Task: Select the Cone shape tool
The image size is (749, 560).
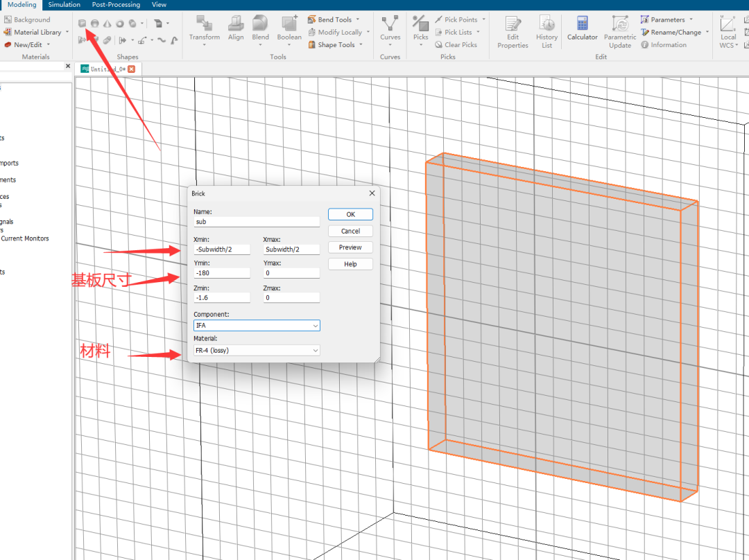Action: [107, 23]
